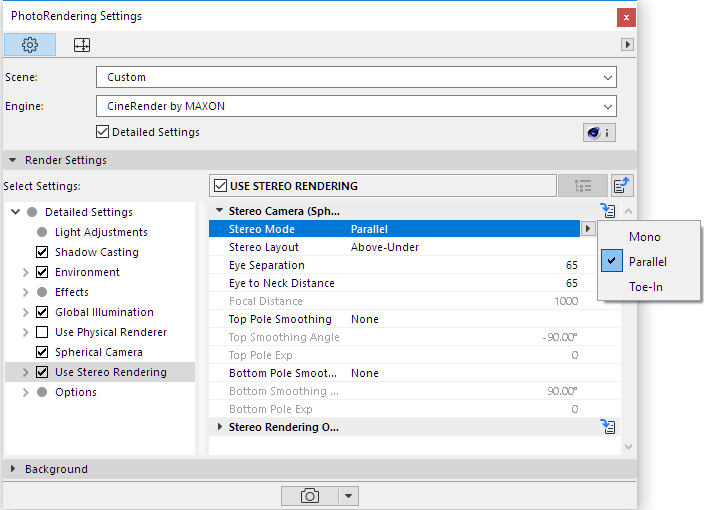
Task: Expand the Use Stereo Rendering node
Action: (x=25, y=372)
